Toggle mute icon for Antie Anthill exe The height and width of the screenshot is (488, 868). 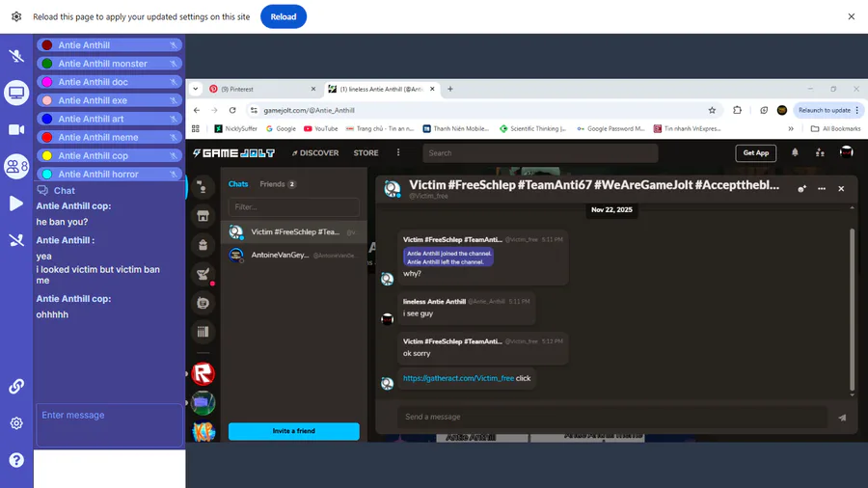(174, 100)
